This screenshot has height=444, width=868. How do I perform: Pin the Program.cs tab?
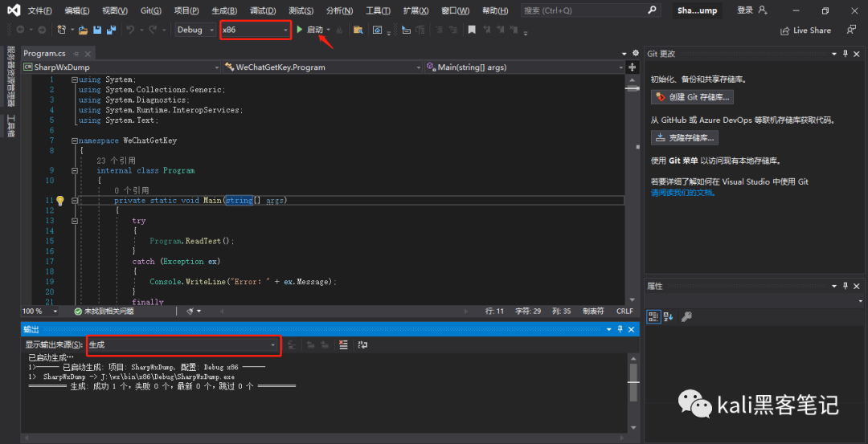click(76, 54)
